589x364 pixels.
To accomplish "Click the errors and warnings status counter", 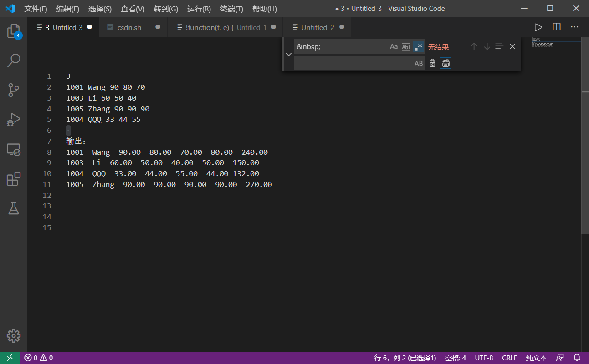I will pos(39,358).
